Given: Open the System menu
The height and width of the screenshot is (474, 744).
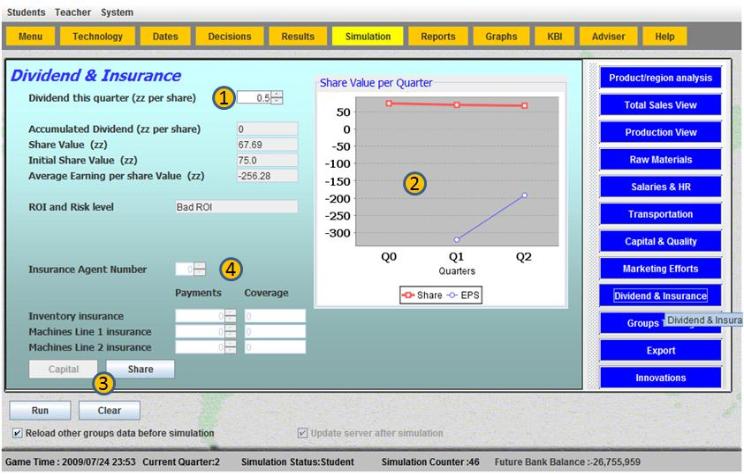Looking at the screenshot, I should pos(117,12).
